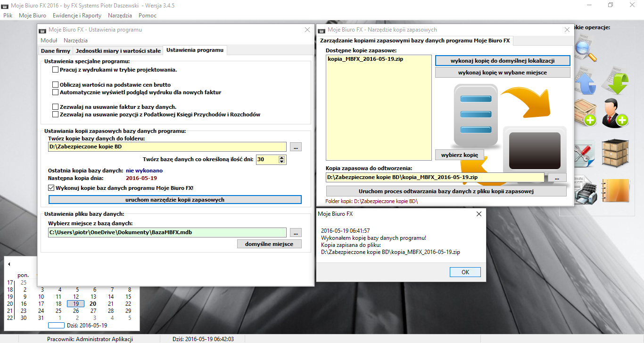
Task: Select day 12 in the calendar
Action: click(76, 297)
